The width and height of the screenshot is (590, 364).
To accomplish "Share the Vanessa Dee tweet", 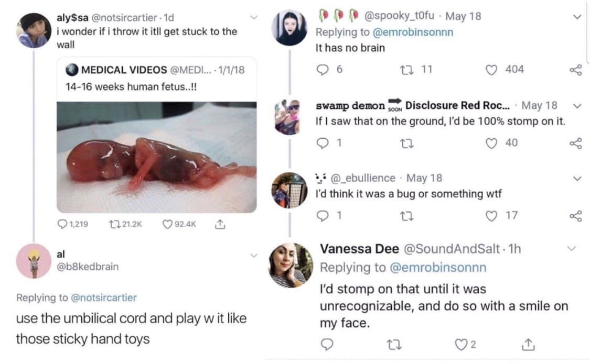I will click(x=528, y=344).
